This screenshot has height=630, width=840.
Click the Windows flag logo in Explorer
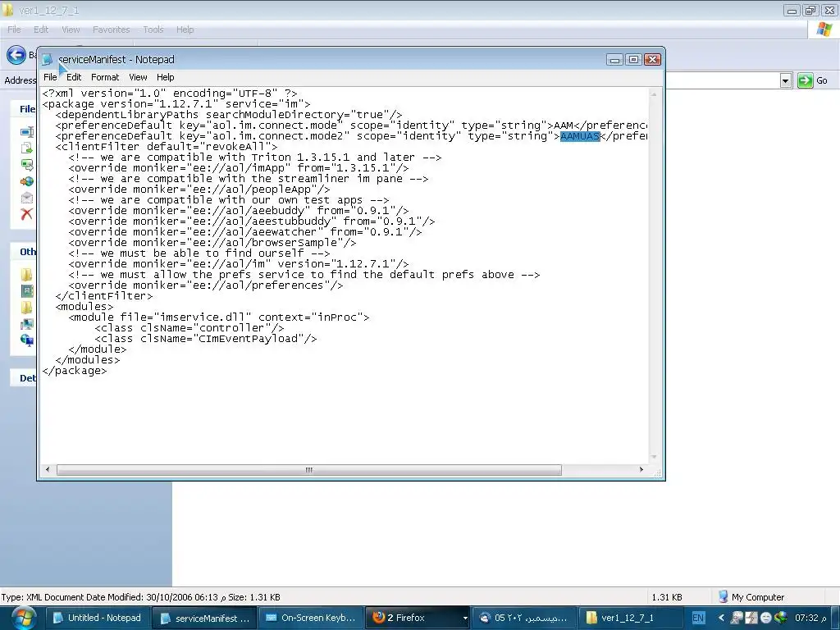tap(824, 30)
